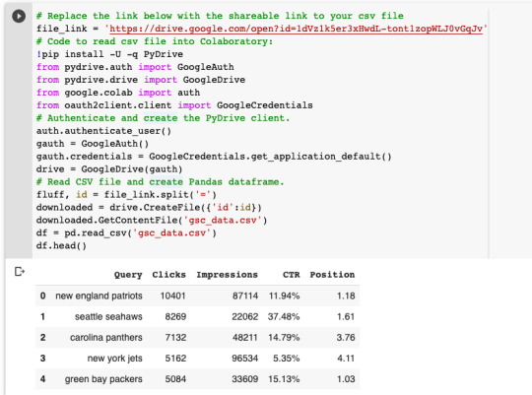Click the Query column header
Image resolution: width=532 pixels, height=395 pixels.
tap(128, 275)
